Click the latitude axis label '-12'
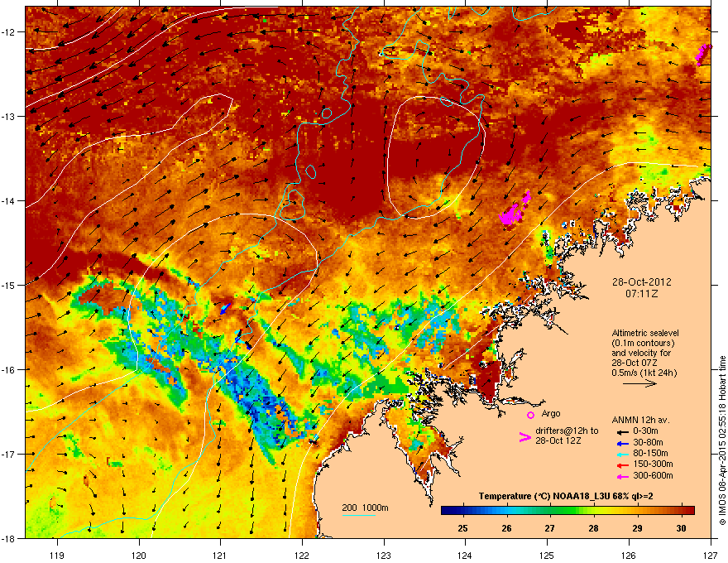728x563 pixels. pyautogui.click(x=8, y=32)
